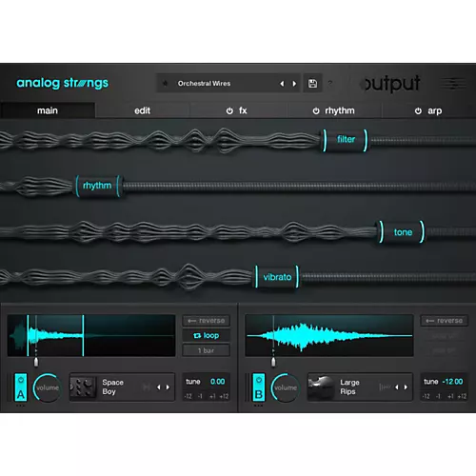Open the fx tab label
Viewport: 476px width, 476px height.
tap(243, 110)
